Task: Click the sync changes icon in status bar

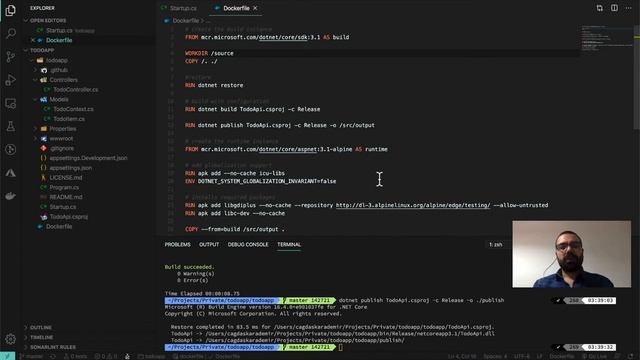Action: click(53, 356)
